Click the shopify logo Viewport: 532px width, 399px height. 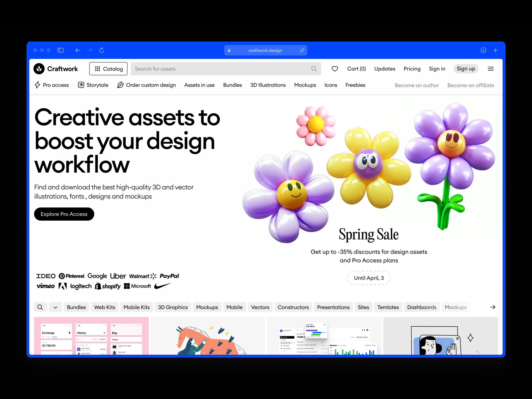click(x=108, y=286)
